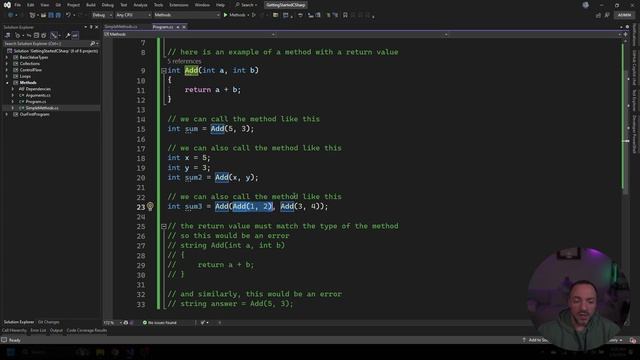The height and width of the screenshot is (360, 640).
Task: Click Sync with Active Document icon
Action: 28,36
